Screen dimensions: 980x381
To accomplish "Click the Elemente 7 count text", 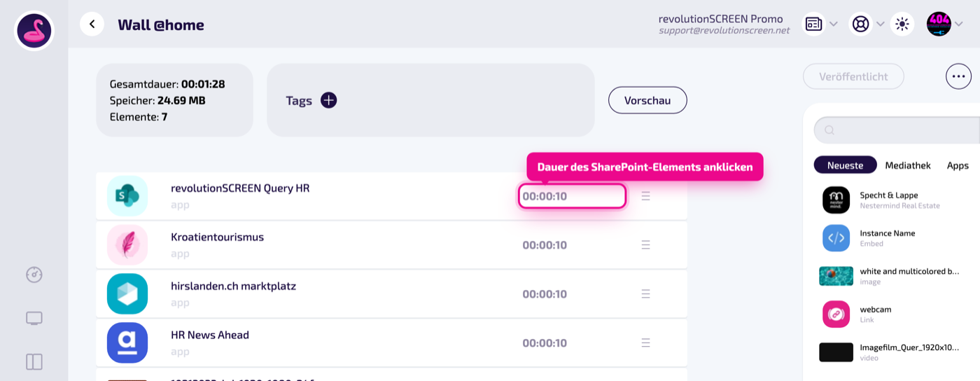I will [139, 117].
